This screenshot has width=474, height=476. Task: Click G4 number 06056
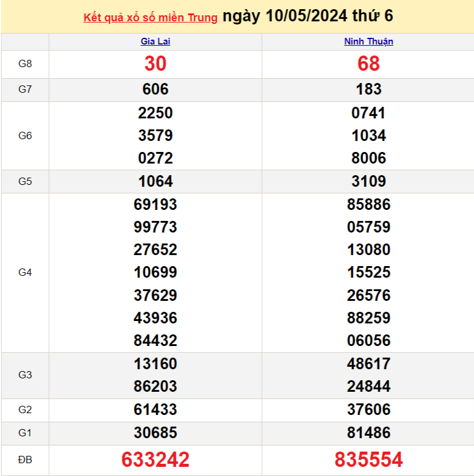(x=368, y=341)
